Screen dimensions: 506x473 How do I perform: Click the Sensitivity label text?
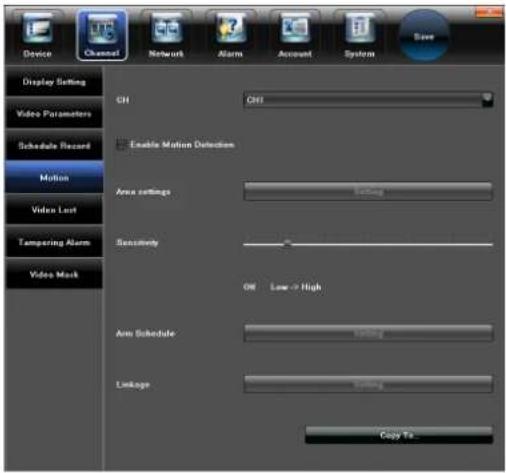point(137,242)
